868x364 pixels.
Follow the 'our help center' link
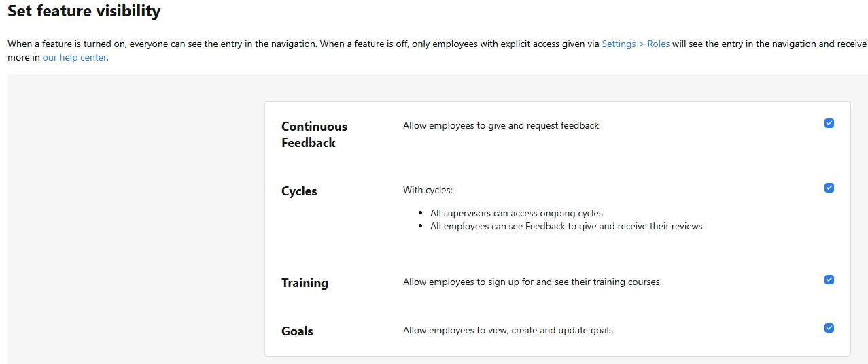75,57
